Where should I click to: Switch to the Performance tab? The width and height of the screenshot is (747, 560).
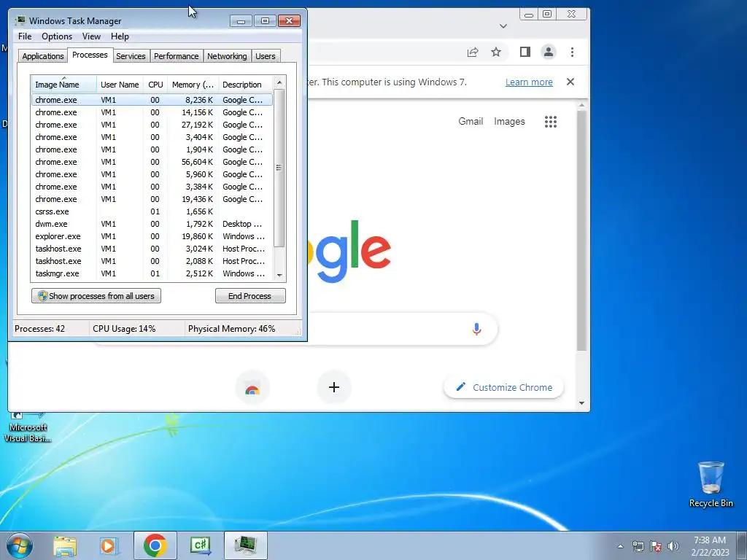(x=177, y=55)
